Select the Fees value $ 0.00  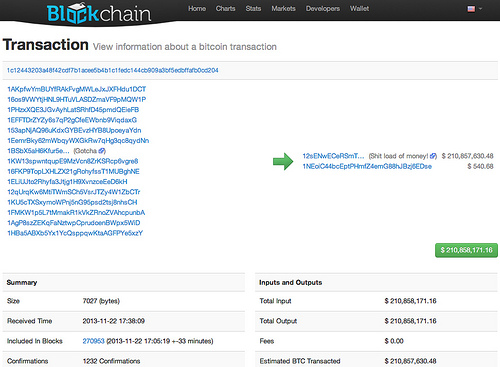(x=394, y=341)
